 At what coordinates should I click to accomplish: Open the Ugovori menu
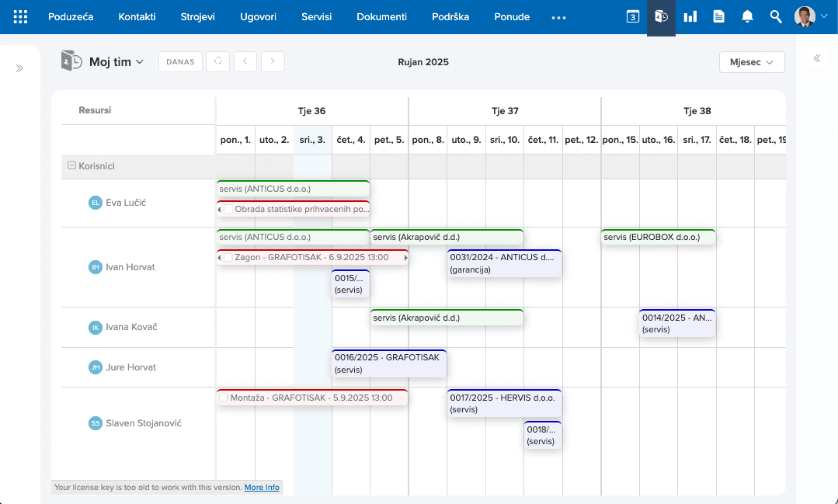coord(258,17)
